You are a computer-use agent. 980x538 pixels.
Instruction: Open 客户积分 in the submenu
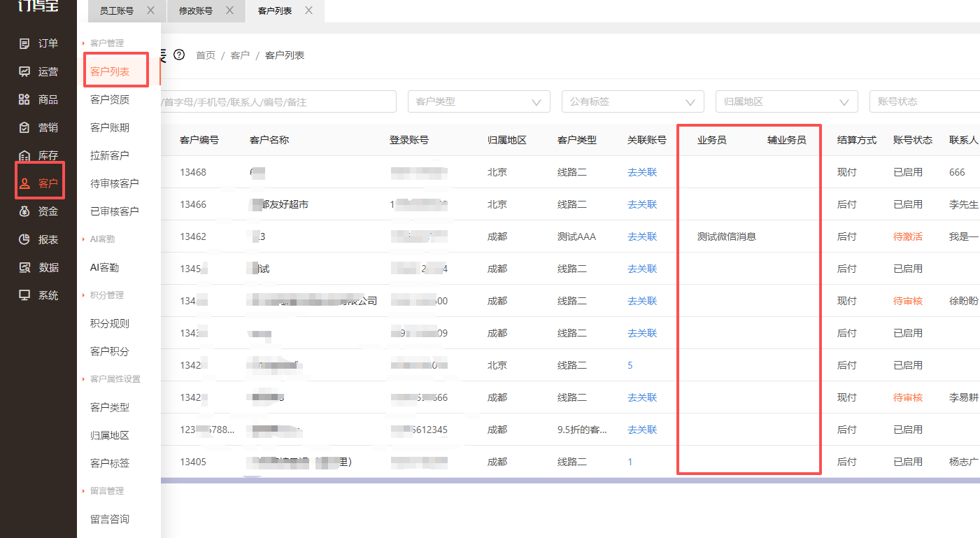tap(110, 351)
